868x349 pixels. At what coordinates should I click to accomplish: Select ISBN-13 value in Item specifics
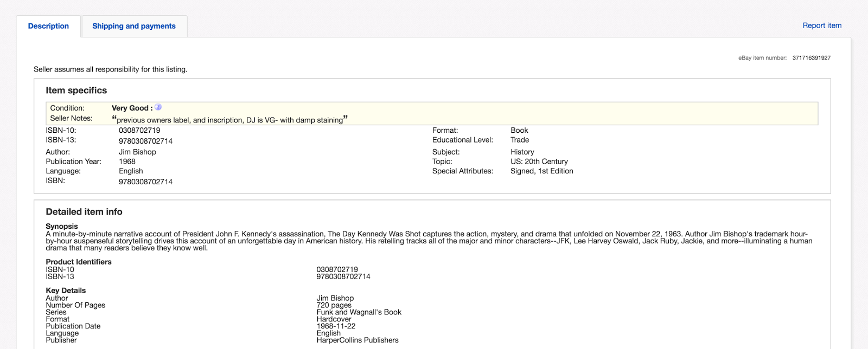click(145, 141)
